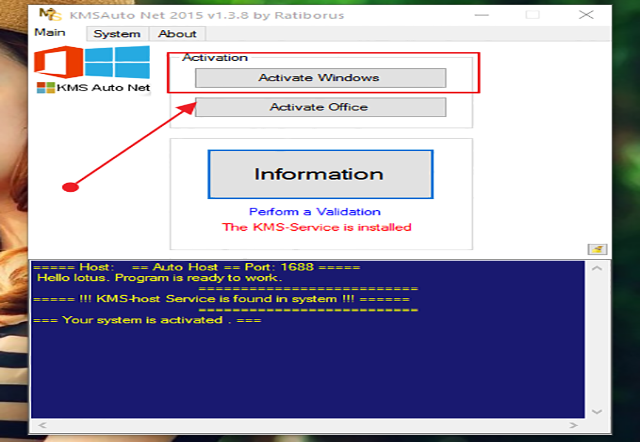Screen dimensions: 640x442
Task: Click the console scroll up arrow
Action: click(597, 268)
